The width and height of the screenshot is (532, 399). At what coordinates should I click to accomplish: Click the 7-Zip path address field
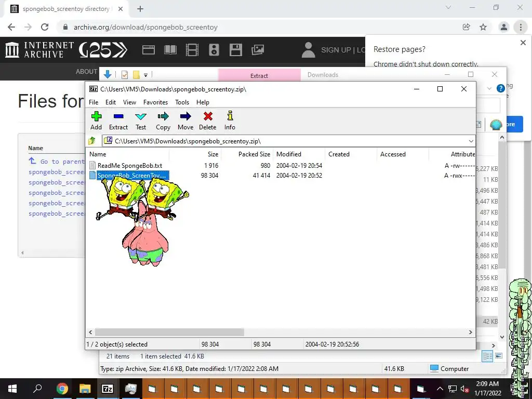[285, 141]
